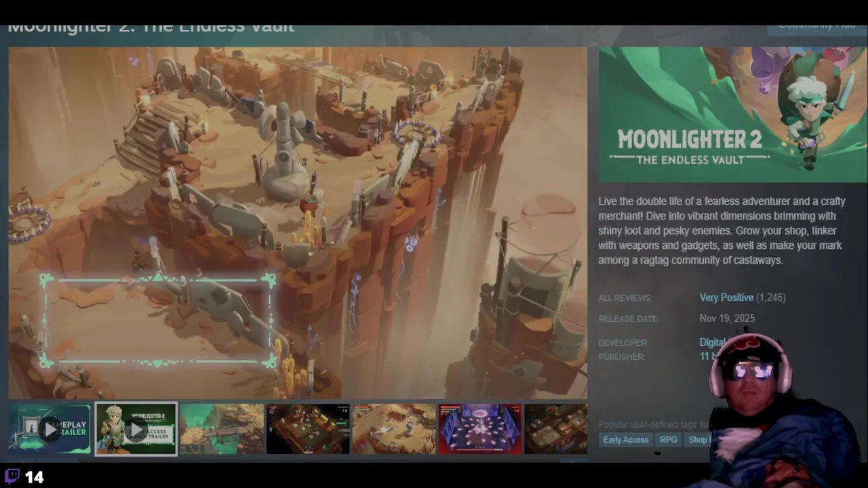Click the RELEASE DATE label
This screenshot has height=488, width=868.
pos(629,319)
